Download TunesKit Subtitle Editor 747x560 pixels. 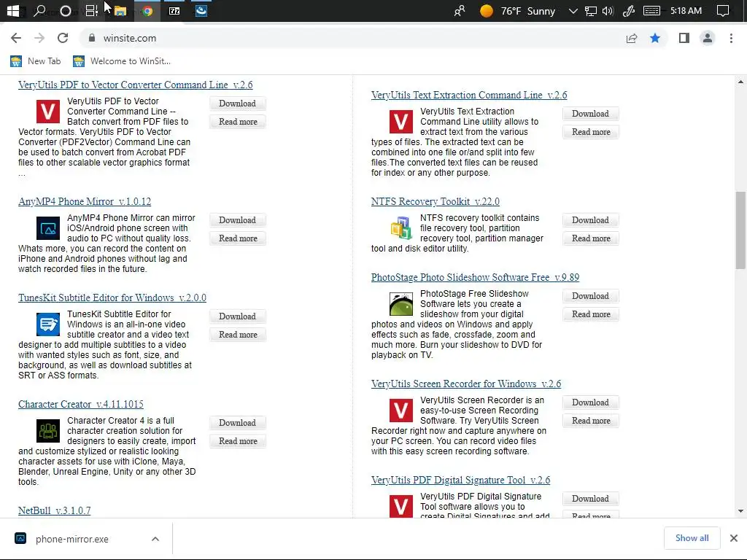[237, 316]
